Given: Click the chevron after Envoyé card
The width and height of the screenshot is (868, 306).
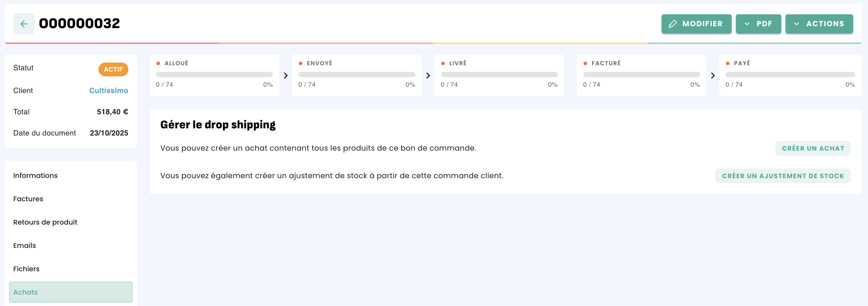Looking at the screenshot, I should [428, 76].
